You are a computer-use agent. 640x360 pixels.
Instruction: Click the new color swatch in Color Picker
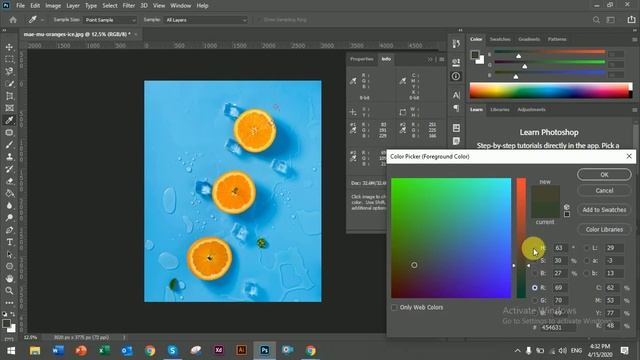tap(545, 193)
